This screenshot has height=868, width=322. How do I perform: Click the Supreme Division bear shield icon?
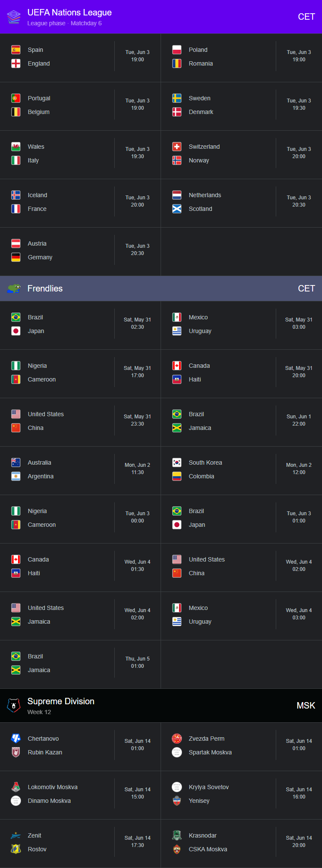tap(14, 705)
